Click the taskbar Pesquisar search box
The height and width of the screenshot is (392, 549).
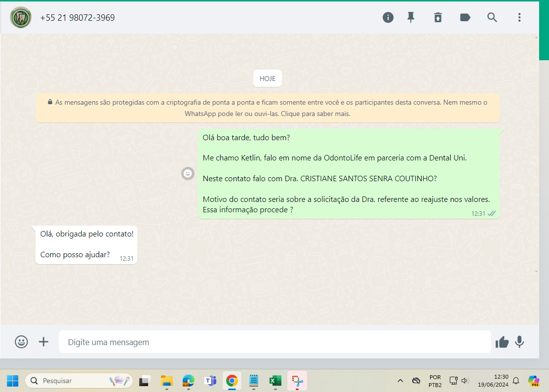point(79,381)
